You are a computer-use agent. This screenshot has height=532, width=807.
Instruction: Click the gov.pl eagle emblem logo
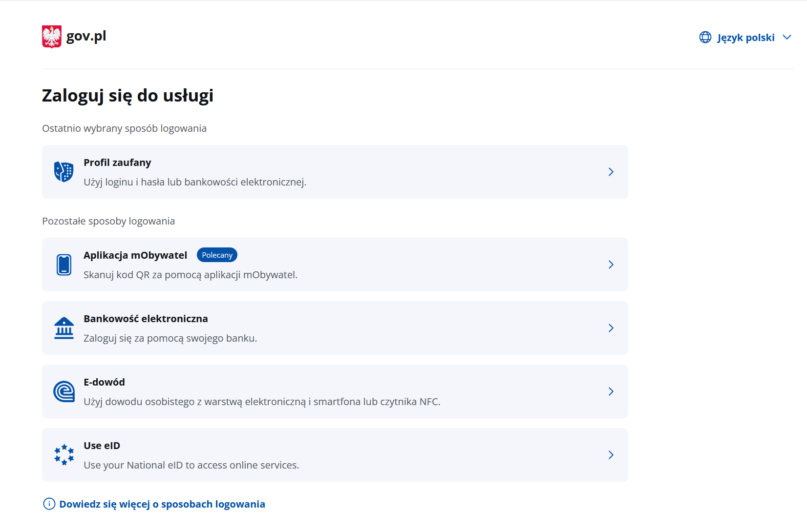point(52,37)
